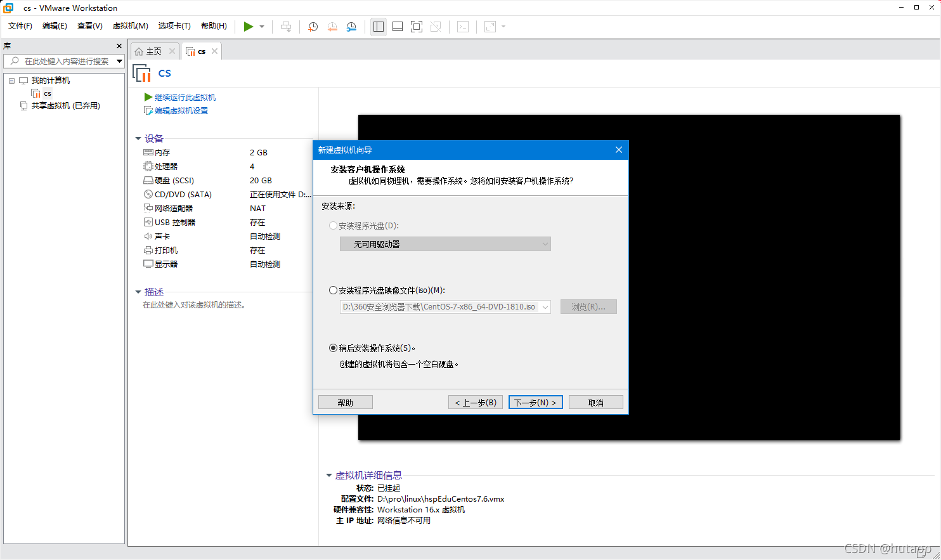The width and height of the screenshot is (941, 560).
Task: Click the 帮助 button in wizard
Action: [346, 403]
